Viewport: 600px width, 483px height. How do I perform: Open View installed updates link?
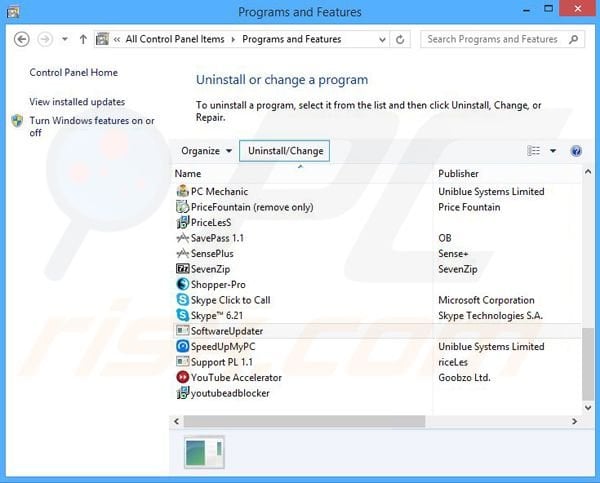click(77, 102)
